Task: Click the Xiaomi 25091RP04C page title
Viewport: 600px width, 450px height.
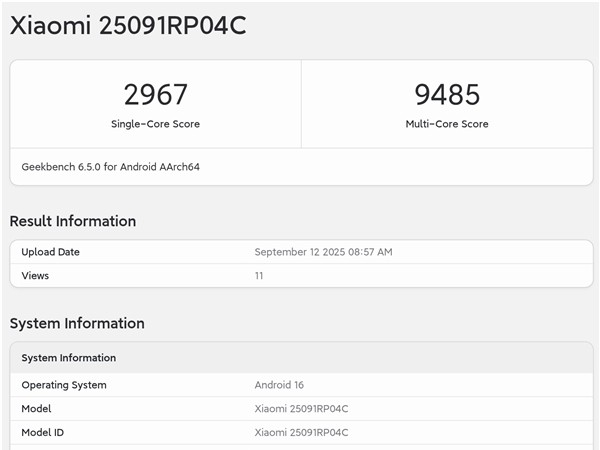Action: tap(128, 26)
